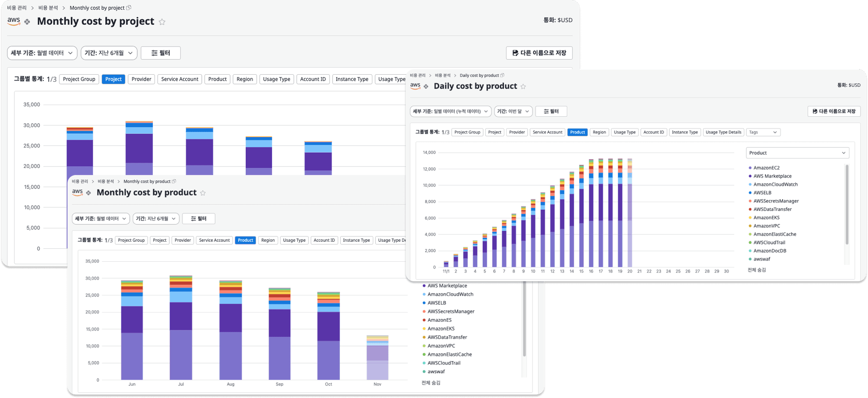Open 기간 지난 6개월 dropdown in project window
Image resolution: width=868 pixels, height=398 pixels.
coord(109,53)
